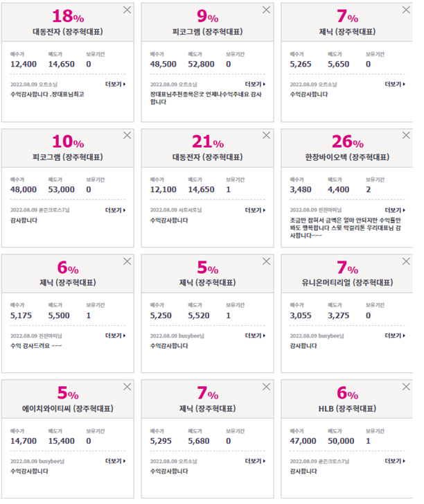Close the HLB 6% card
This screenshot has width=424, height=504.
coord(406,387)
